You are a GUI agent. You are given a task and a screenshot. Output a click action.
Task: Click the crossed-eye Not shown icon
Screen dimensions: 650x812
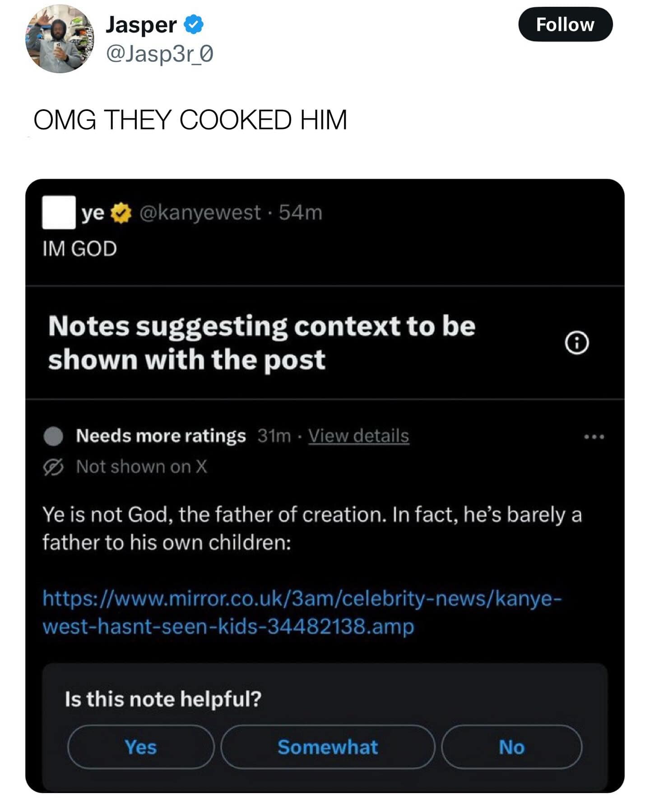click(x=53, y=467)
